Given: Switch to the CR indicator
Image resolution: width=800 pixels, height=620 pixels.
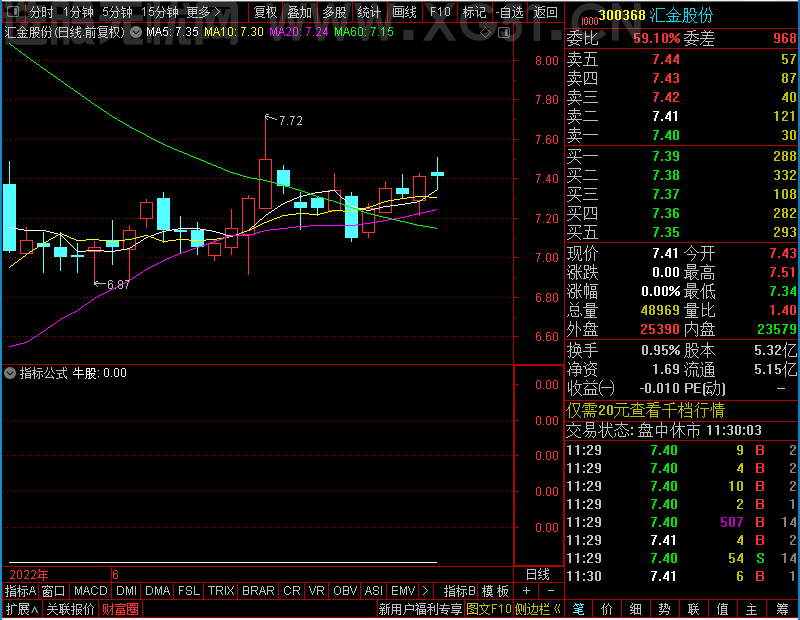Looking at the screenshot, I should tap(292, 591).
